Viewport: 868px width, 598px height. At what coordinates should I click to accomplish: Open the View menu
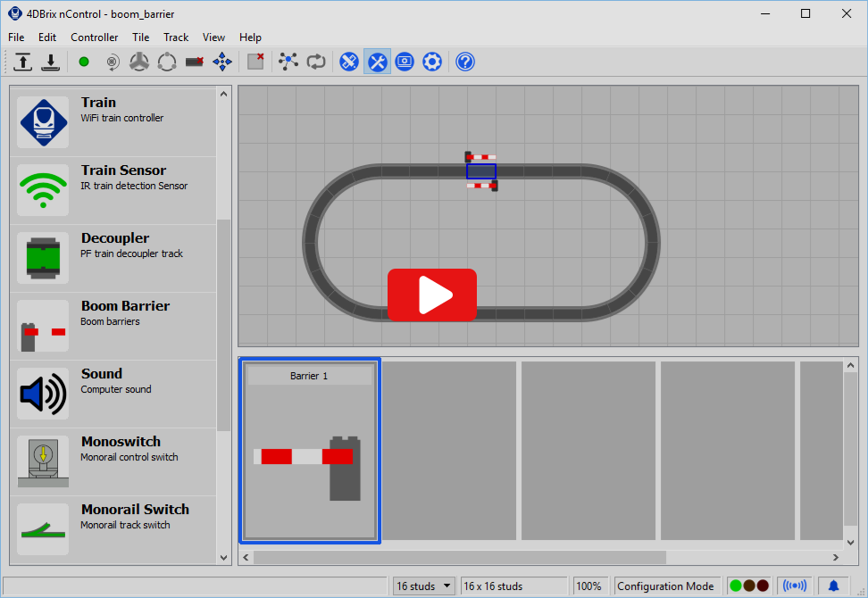point(213,37)
